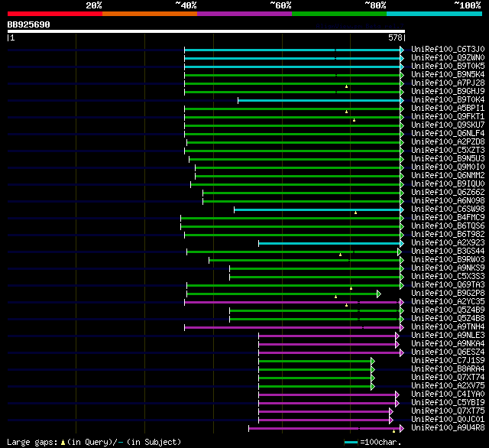The height and width of the screenshot is (448, 489).
Task: Click the green arrowhead of UniRef100_B9G2P8
Action: 379,294
